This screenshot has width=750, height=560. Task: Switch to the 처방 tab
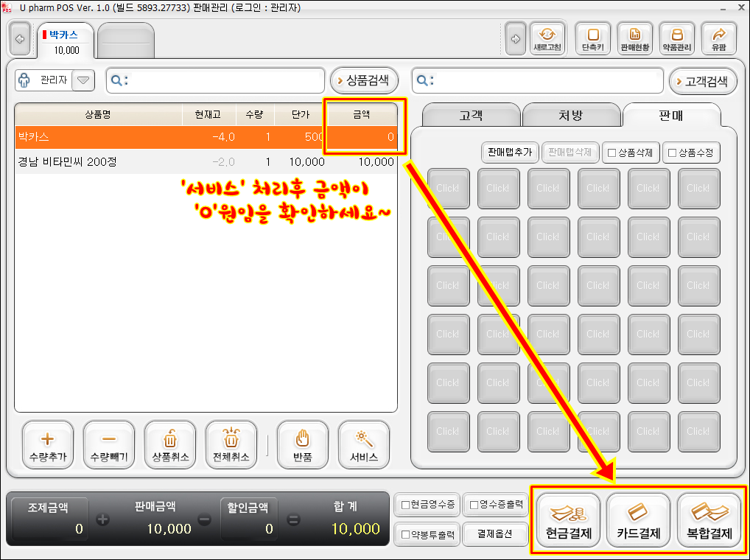(x=571, y=116)
